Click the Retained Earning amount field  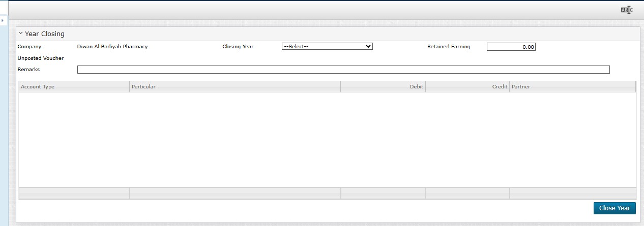click(511, 47)
